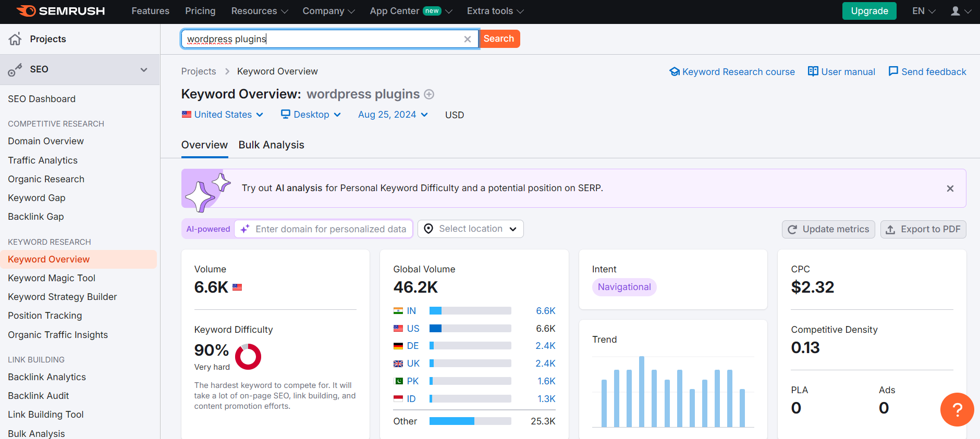Viewport: 980px width, 439px height.
Task: Click the Send feedback chat icon
Action: pos(893,71)
